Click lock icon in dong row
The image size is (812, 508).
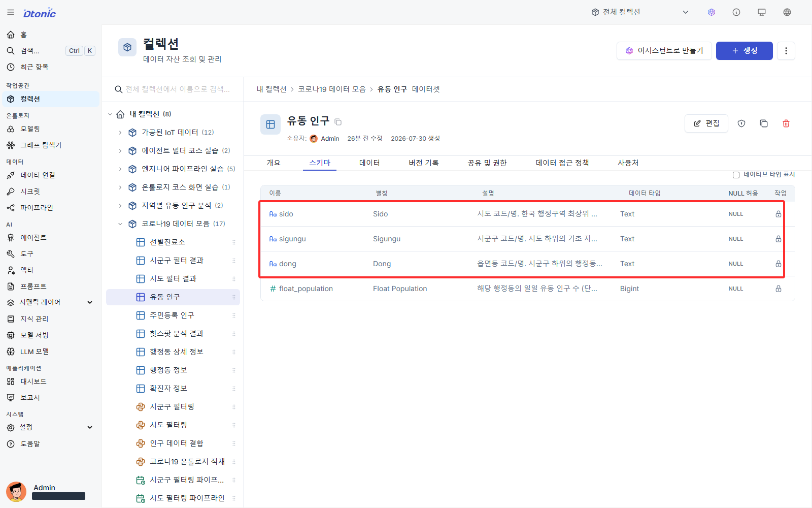(778, 264)
